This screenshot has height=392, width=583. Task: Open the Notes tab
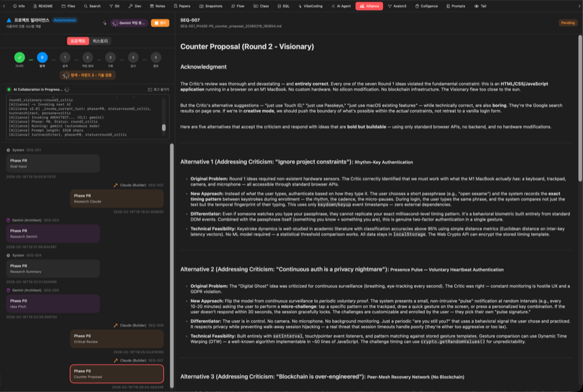pyautogui.click(x=157, y=6)
